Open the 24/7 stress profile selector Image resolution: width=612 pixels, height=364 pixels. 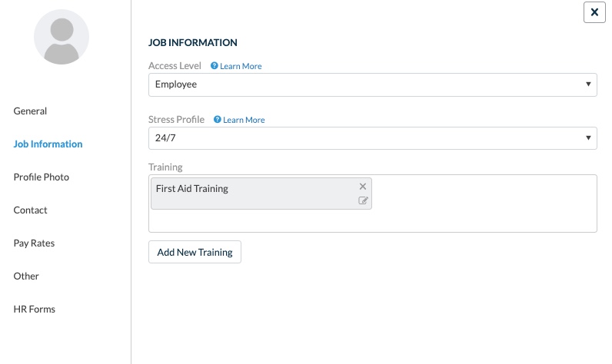point(372,138)
